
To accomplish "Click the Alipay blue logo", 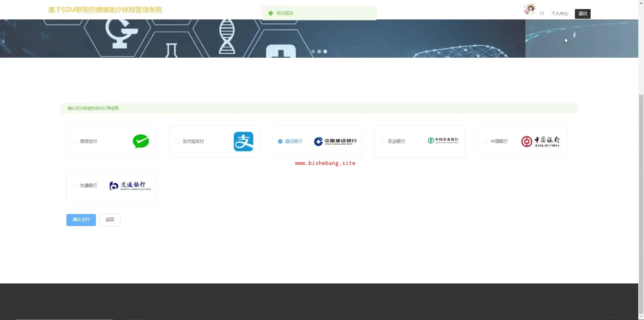I will point(244,142).
